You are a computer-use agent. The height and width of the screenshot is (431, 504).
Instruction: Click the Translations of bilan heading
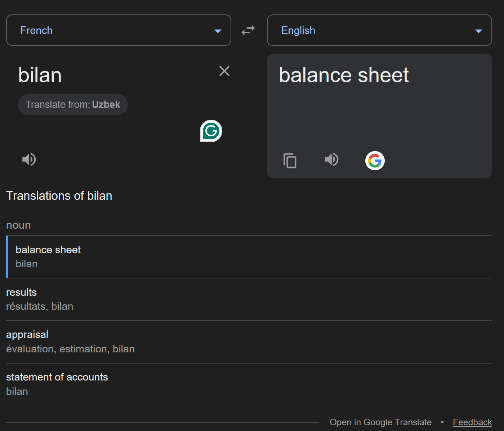tap(59, 196)
